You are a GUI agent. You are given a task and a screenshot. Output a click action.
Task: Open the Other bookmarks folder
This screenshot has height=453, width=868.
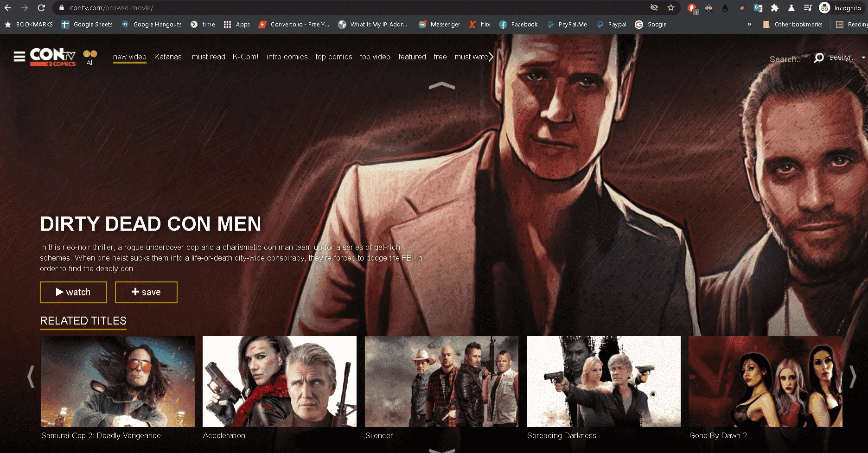[793, 25]
